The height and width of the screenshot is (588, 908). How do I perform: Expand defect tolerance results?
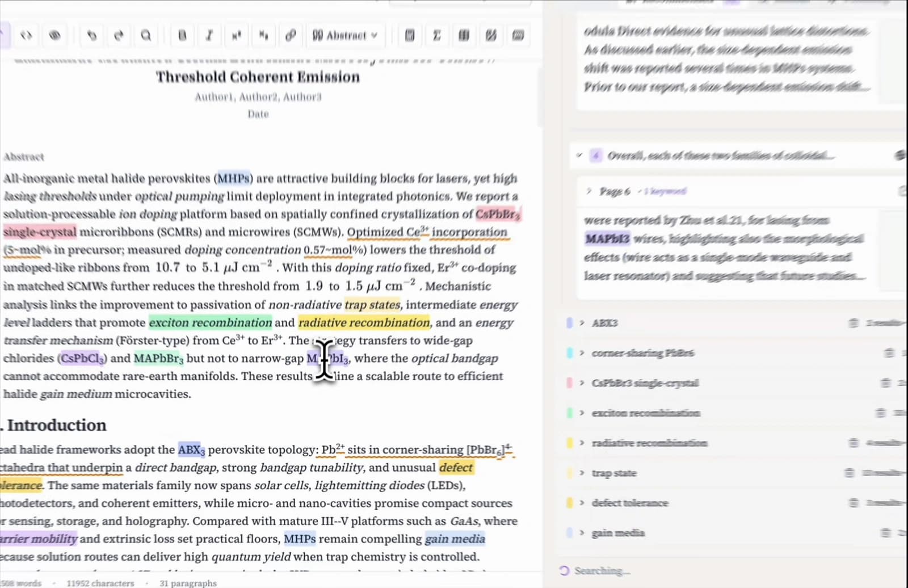pos(582,503)
